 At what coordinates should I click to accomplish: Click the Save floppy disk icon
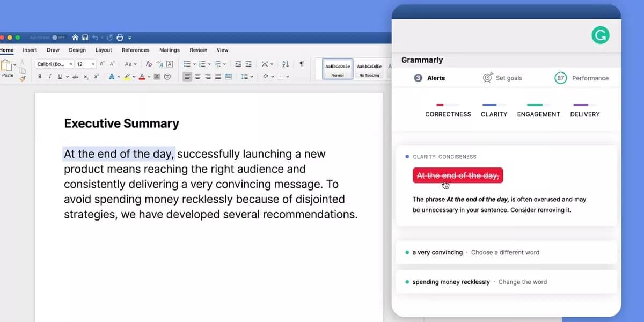[x=85, y=38]
